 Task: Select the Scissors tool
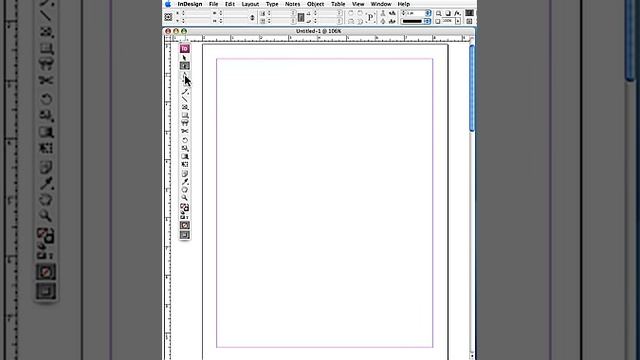coord(185,131)
